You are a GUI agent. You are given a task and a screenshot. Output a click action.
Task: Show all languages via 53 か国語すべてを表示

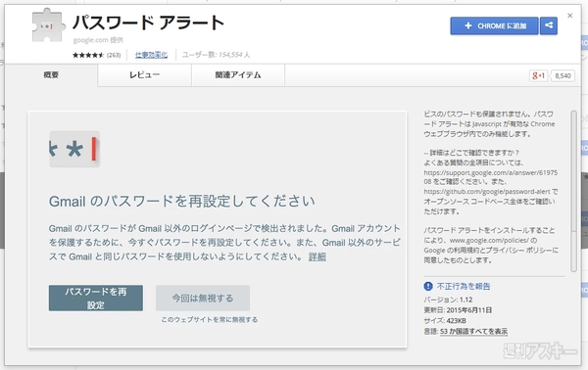[473, 332]
